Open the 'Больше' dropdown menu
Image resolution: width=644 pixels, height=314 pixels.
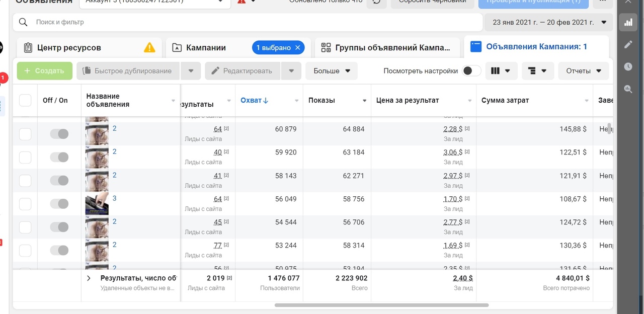click(x=332, y=71)
